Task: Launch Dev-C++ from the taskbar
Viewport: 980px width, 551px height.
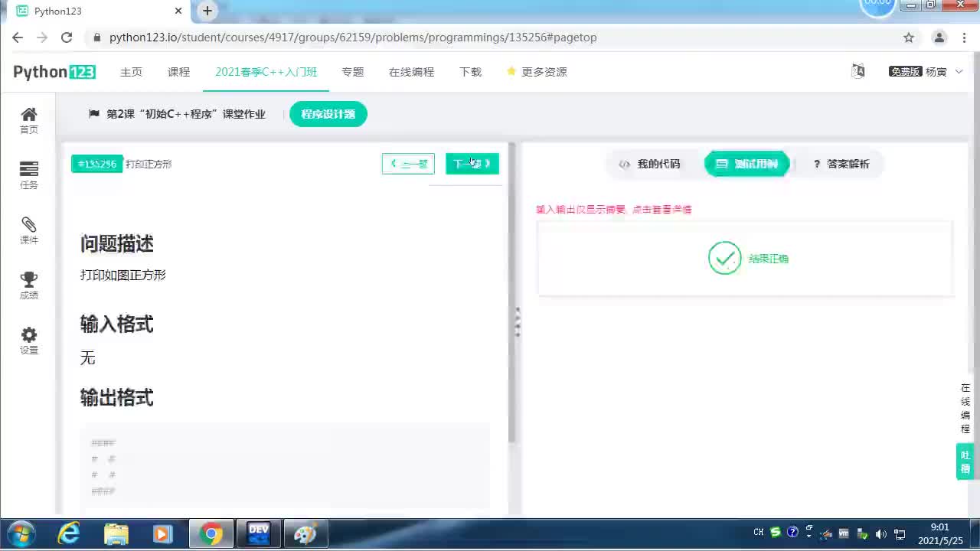Action: (258, 532)
